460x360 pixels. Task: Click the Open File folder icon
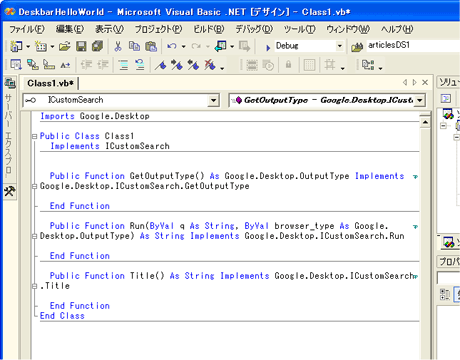65,46
